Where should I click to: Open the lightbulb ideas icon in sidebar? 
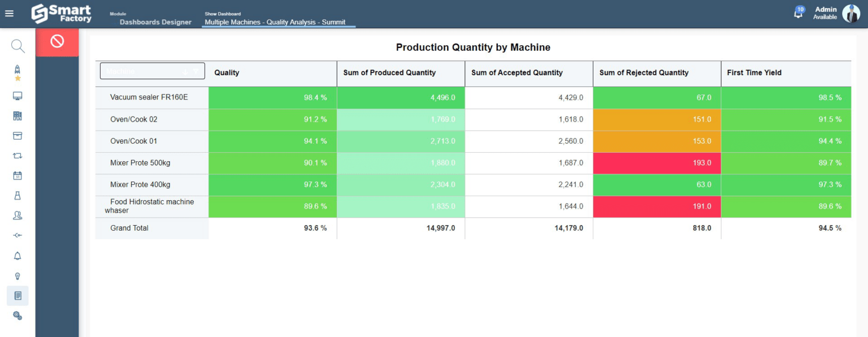pyautogui.click(x=18, y=276)
